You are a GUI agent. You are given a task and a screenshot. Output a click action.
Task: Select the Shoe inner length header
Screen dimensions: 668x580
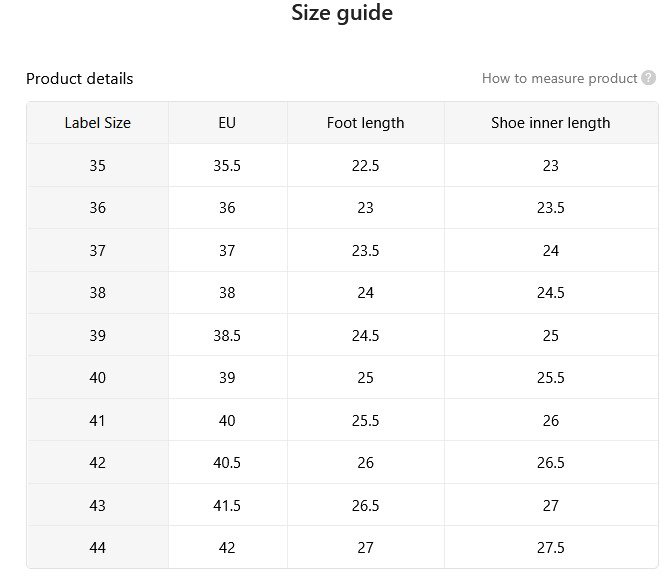(x=550, y=123)
